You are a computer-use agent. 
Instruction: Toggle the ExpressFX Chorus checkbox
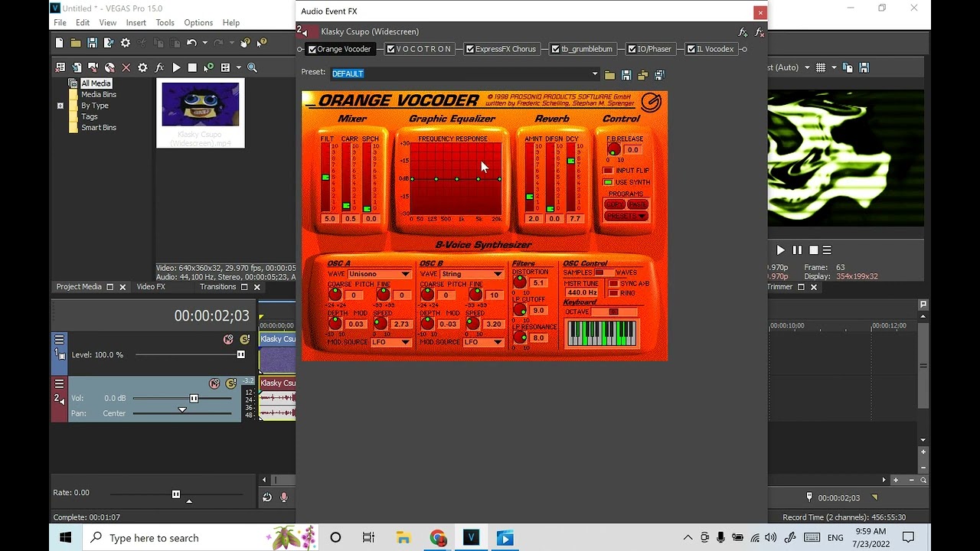[470, 49]
